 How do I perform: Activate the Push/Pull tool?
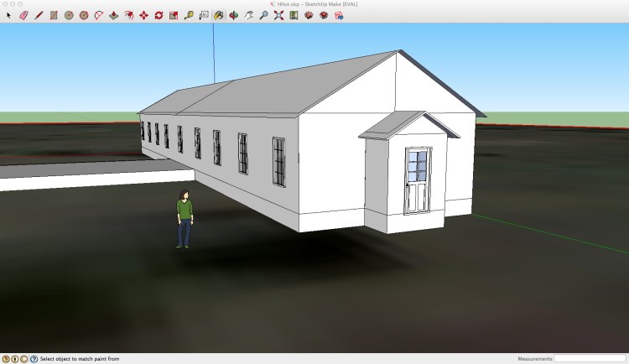pos(114,16)
